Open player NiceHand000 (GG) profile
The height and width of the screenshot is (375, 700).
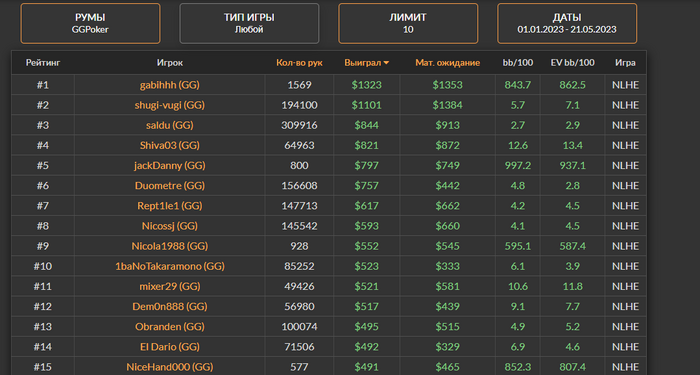point(170,367)
